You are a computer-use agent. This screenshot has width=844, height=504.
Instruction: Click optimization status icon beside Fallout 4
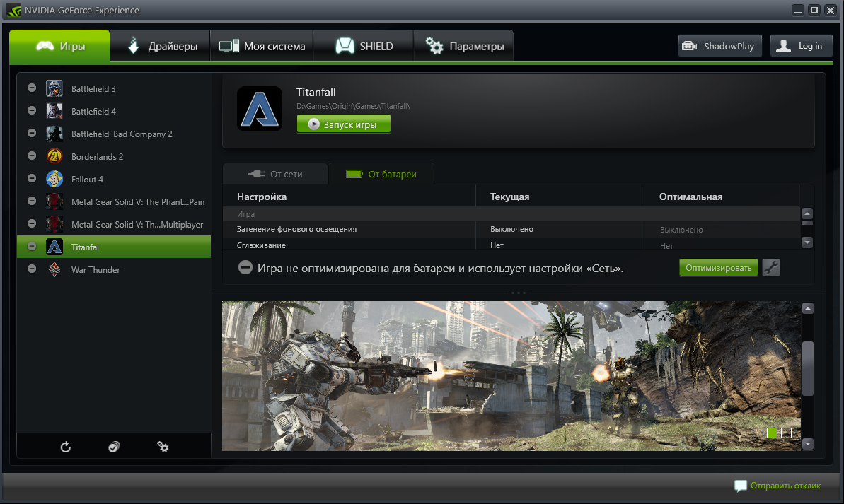tap(32, 178)
